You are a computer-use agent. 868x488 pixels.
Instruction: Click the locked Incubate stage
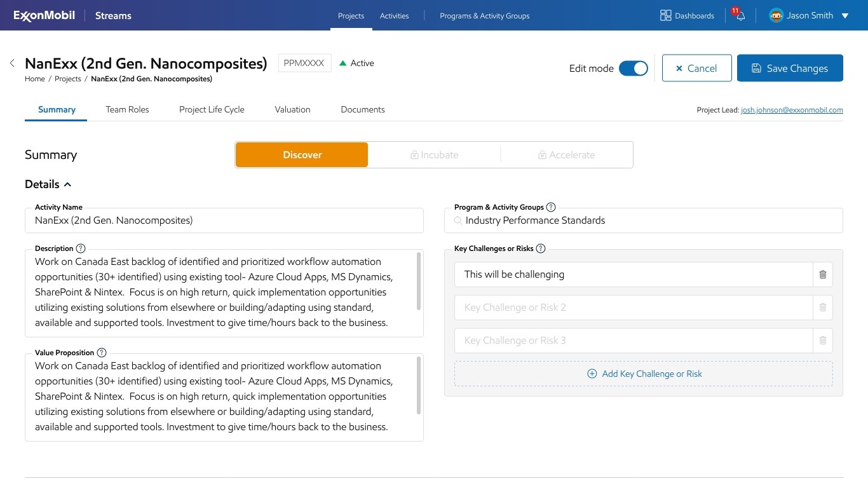(434, 155)
